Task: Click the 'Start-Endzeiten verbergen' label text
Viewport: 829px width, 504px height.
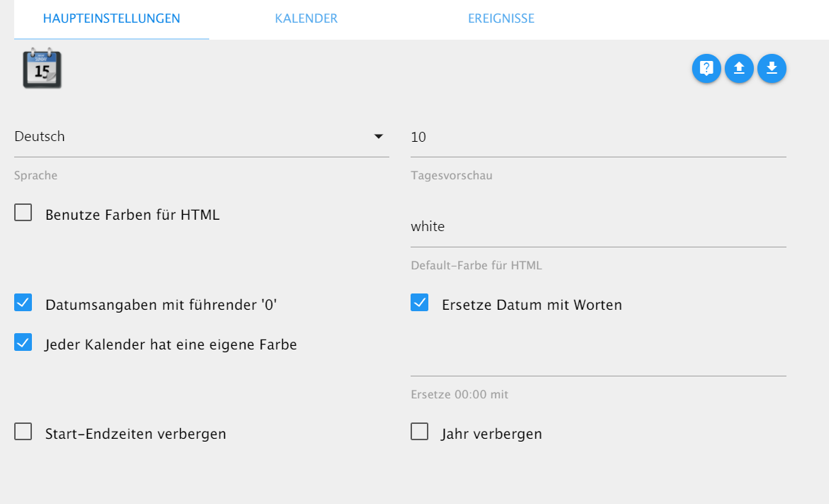Action: pos(135,434)
